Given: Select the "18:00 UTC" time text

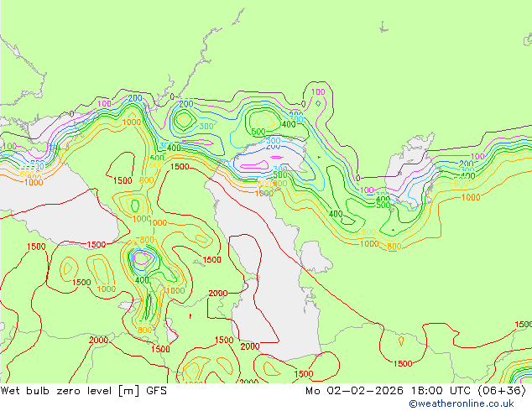Looking at the screenshot, I should pos(441,391).
